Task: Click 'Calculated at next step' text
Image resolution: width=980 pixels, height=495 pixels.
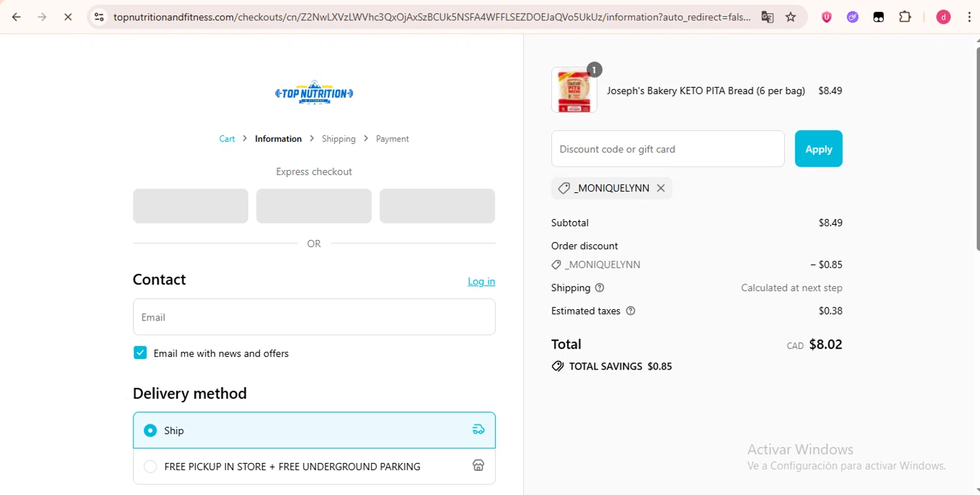Action: coord(791,288)
